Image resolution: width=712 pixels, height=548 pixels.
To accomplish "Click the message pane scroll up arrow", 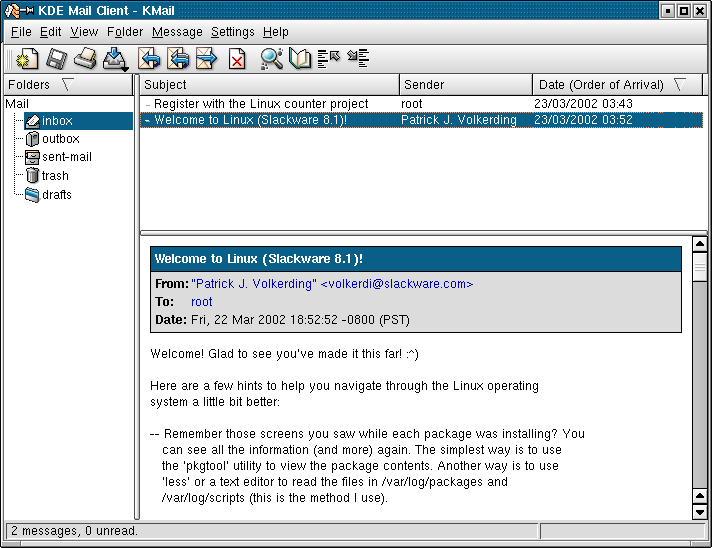I will point(700,244).
